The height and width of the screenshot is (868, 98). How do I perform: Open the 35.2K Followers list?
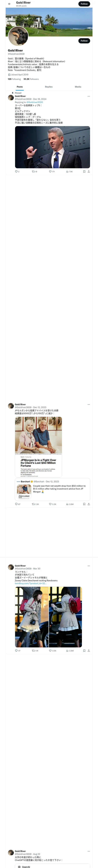coord(31,79)
